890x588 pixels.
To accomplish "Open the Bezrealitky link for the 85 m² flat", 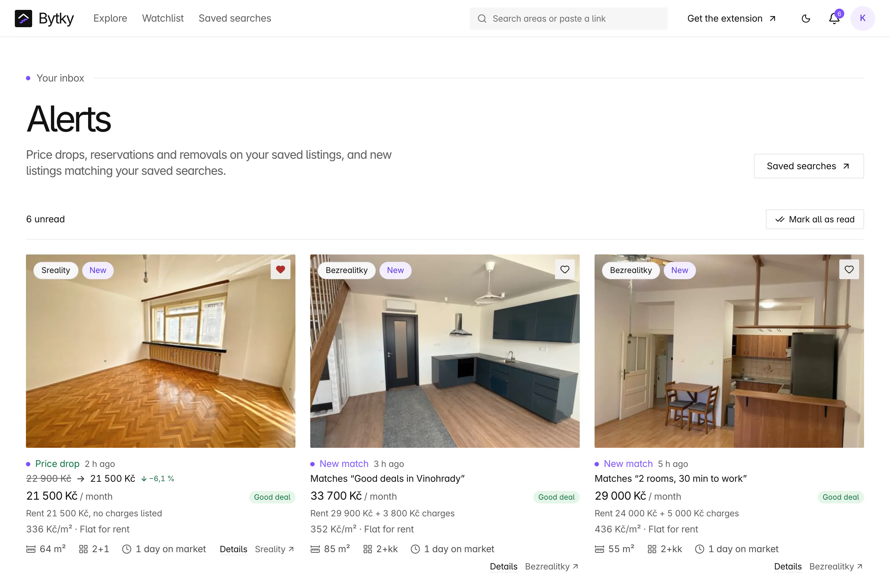I will click(552, 566).
